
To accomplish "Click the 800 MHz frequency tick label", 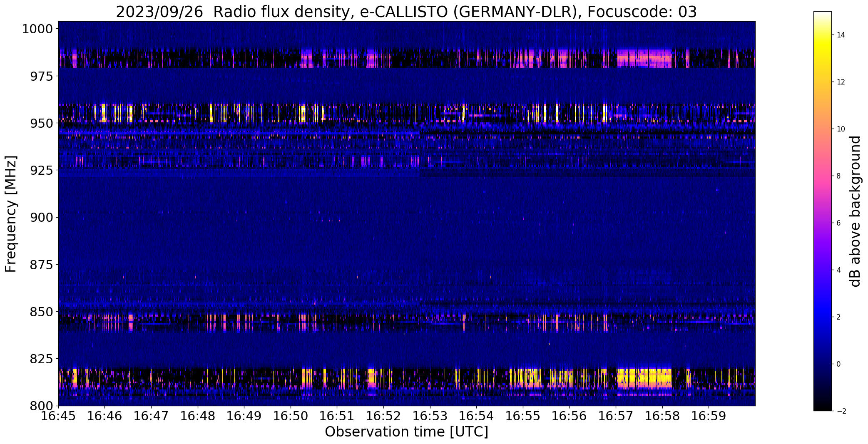I will point(41,405).
